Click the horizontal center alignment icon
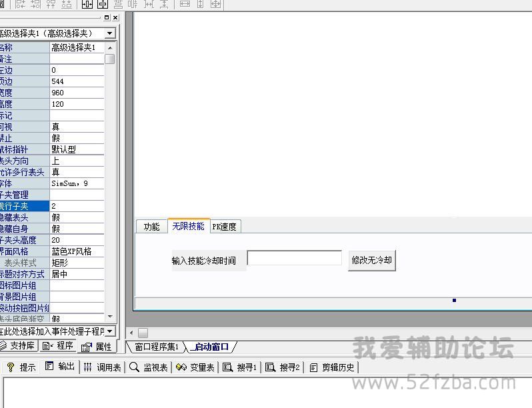 coord(118,4)
